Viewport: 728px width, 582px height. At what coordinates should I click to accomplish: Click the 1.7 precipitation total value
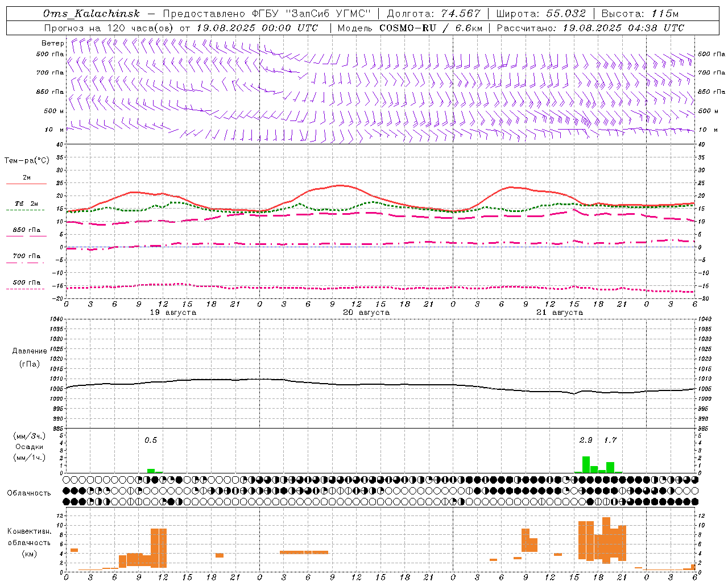point(610,440)
